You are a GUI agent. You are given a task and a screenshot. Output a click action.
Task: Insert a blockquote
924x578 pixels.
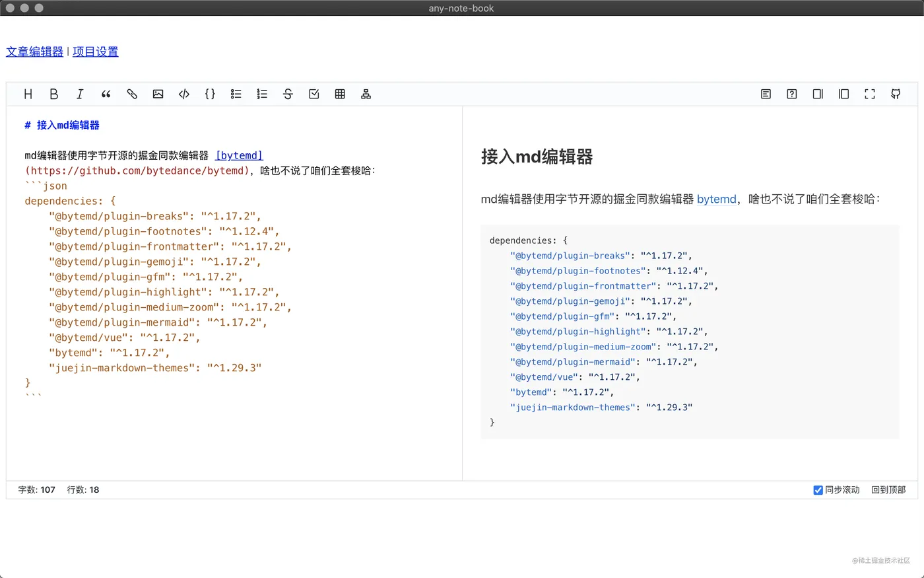click(106, 94)
